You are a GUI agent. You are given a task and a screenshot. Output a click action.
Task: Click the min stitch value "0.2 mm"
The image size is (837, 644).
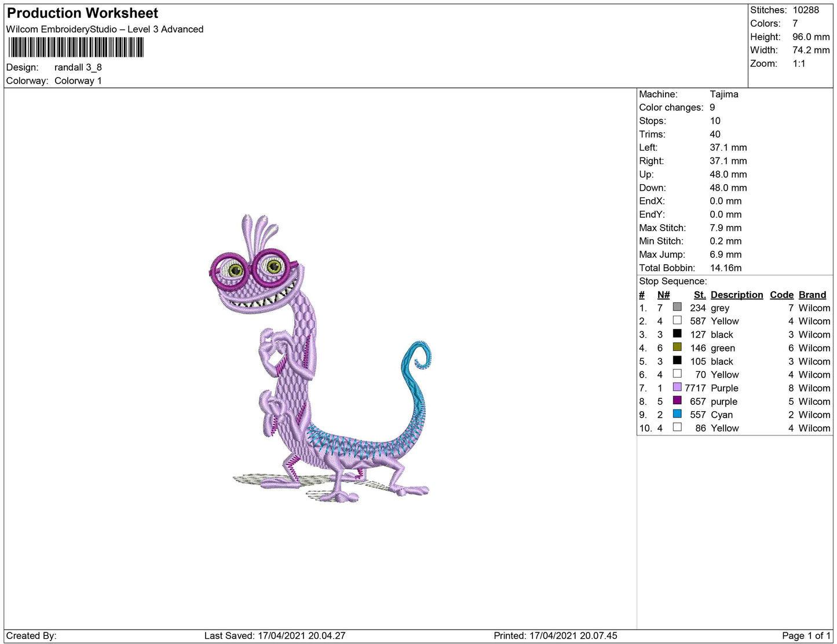[x=725, y=241]
